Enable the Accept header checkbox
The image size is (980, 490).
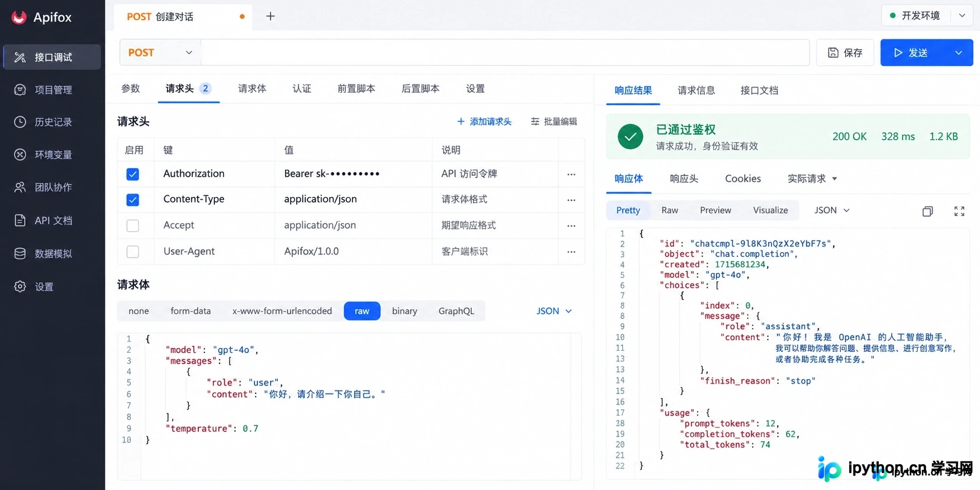[133, 225]
